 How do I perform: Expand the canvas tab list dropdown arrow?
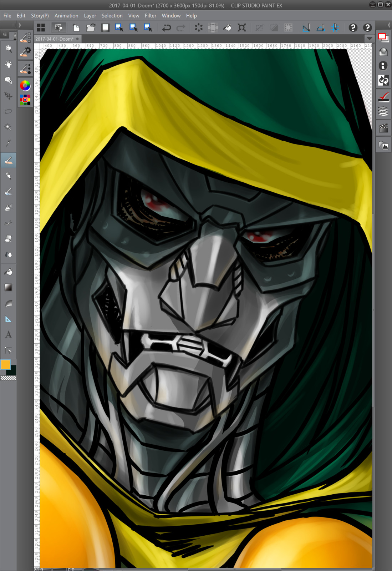coord(370,39)
